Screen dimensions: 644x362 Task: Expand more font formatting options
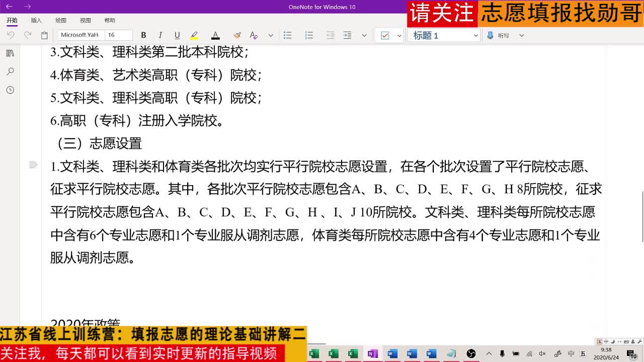tap(271, 35)
